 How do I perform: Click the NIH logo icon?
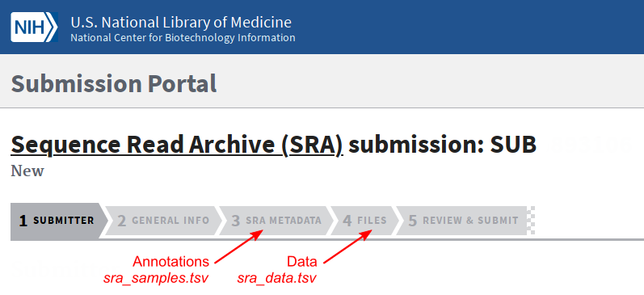[x=34, y=27]
